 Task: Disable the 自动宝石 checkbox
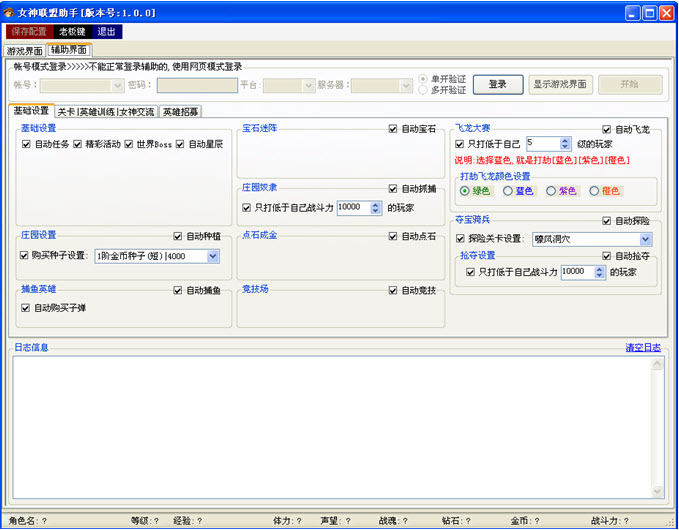(394, 129)
